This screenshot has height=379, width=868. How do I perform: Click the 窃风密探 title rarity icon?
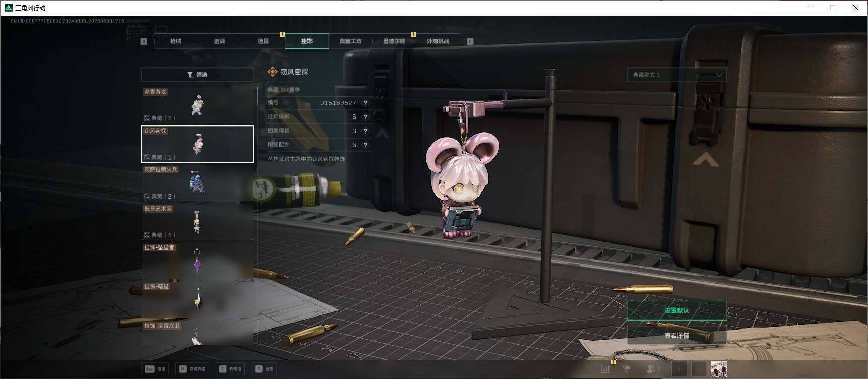[272, 72]
